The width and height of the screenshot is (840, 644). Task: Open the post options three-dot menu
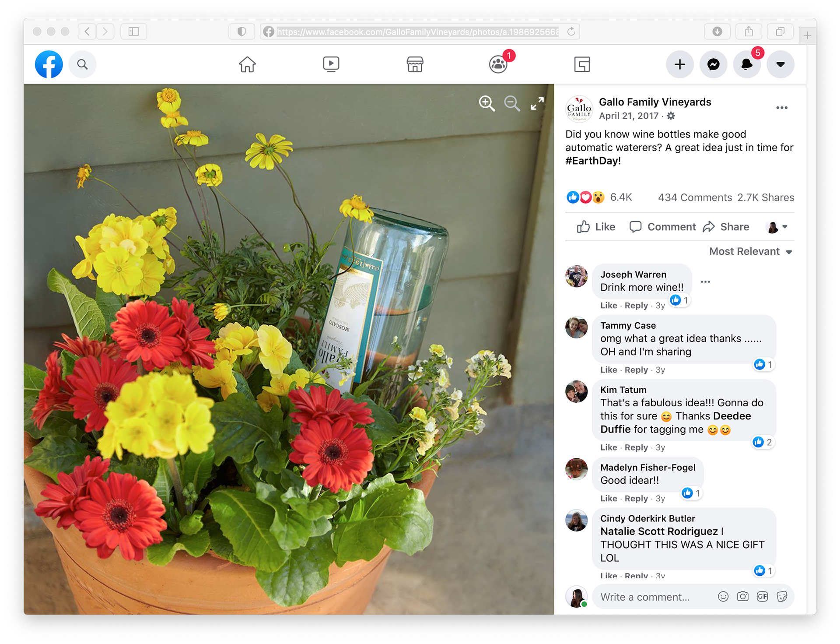coord(782,108)
